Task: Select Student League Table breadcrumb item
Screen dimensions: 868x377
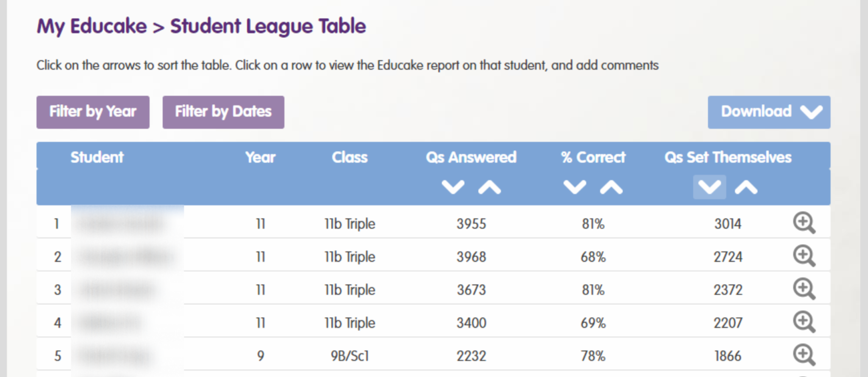Action: (267, 26)
